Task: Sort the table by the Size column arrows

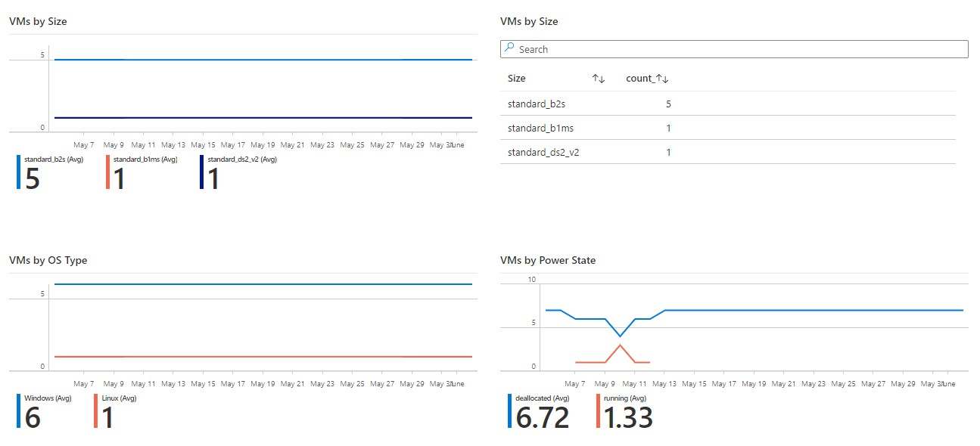Action: (599, 79)
